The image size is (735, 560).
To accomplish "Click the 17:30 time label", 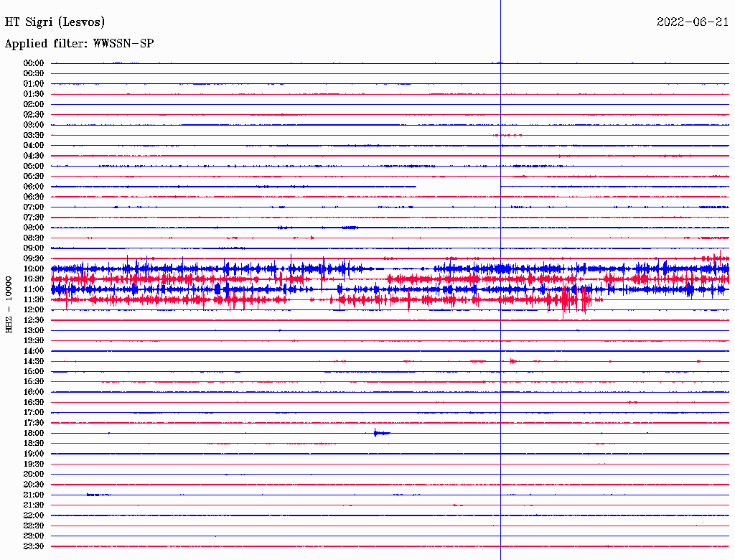I will point(34,423).
